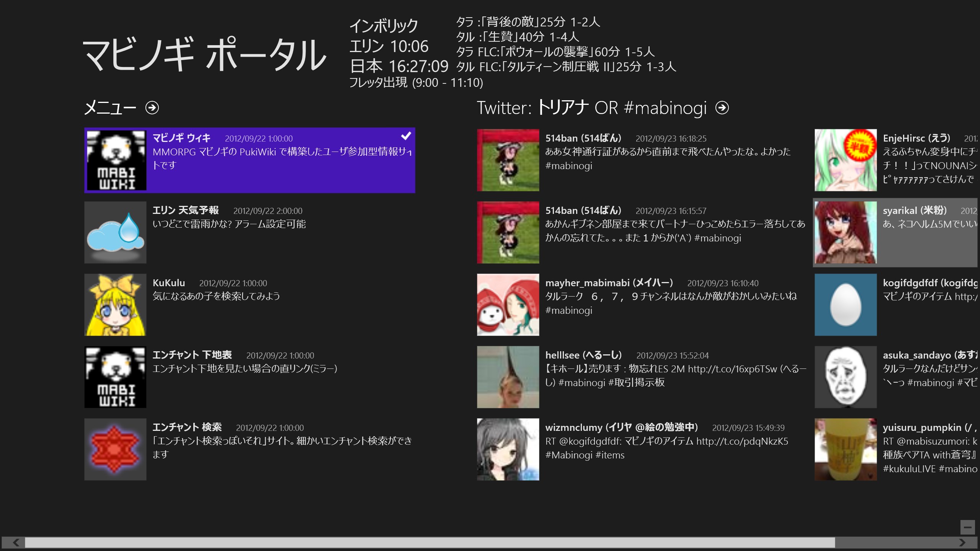Click the MABI WIKI icon beside エンチャント 下地表
The image size is (980, 551).
(115, 377)
